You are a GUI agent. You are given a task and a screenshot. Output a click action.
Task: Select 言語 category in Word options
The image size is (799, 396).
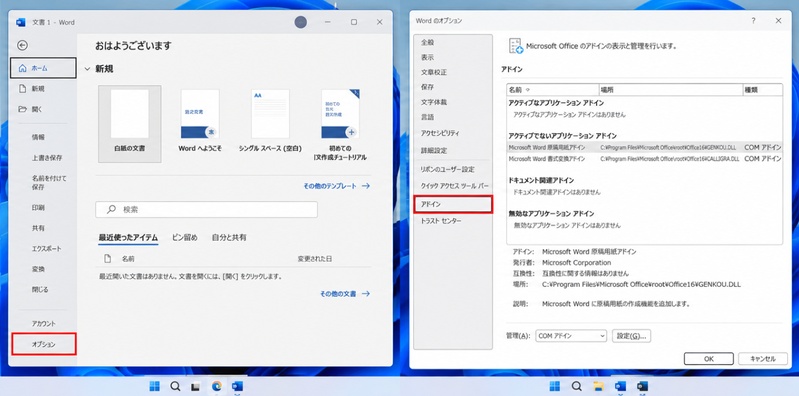[428, 117]
